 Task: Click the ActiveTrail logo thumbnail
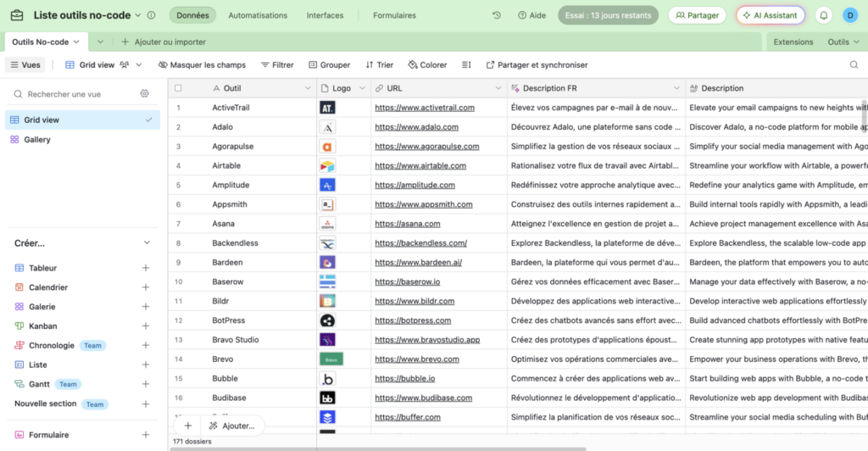327,108
